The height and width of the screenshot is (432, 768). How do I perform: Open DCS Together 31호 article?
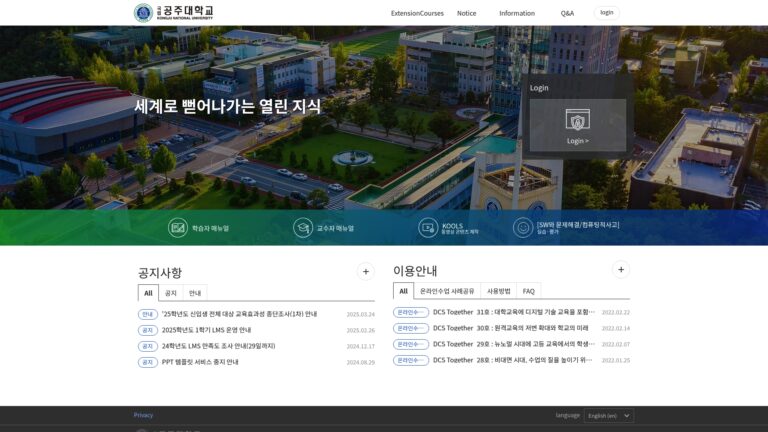click(514, 312)
